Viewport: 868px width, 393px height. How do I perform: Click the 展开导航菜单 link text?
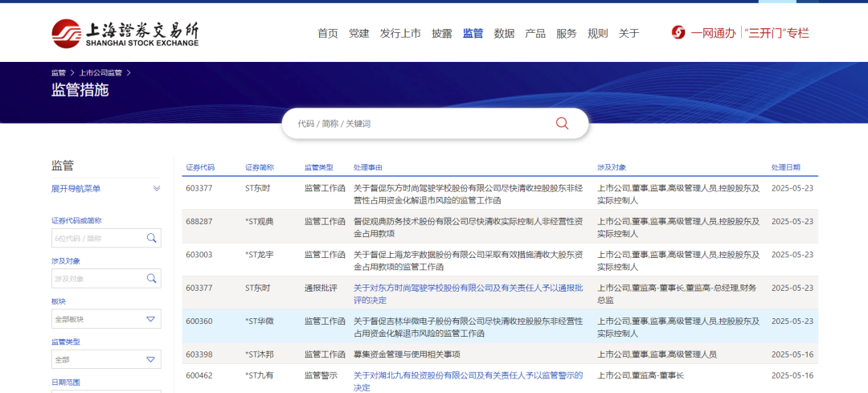pos(76,189)
